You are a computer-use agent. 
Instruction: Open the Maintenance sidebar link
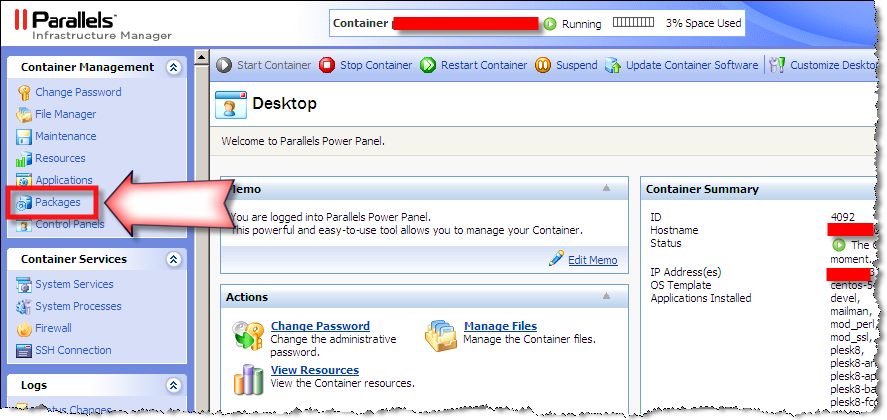click(66, 136)
